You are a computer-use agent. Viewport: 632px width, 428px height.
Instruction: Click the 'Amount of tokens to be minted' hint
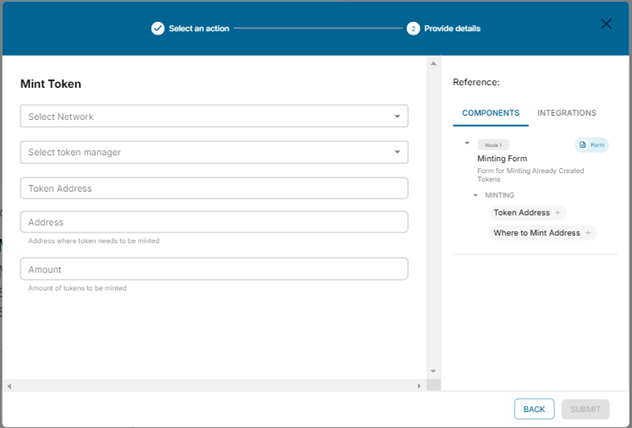[77, 288]
